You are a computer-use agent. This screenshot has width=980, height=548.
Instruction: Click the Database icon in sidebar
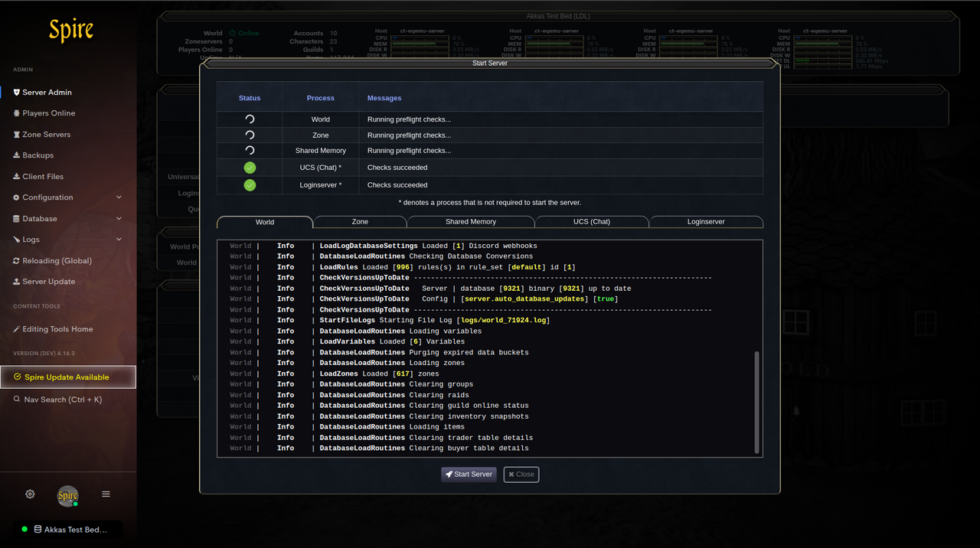coord(16,218)
